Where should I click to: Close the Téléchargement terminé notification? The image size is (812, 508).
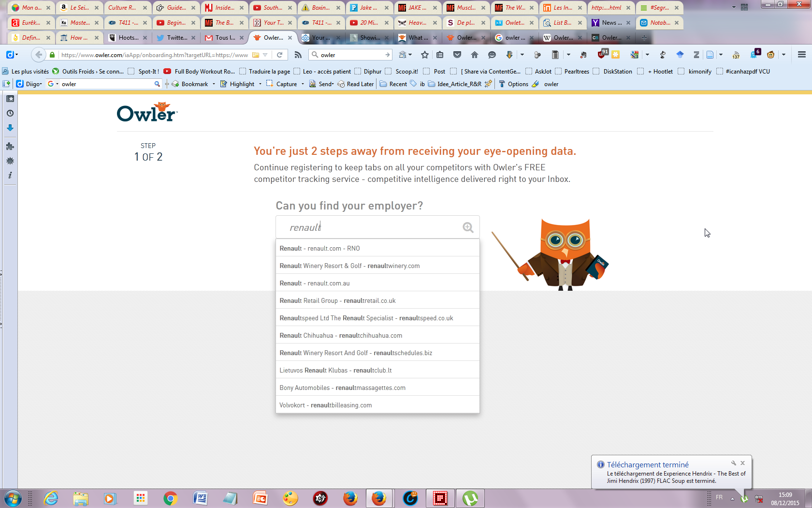pyautogui.click(x=743, y=463)
